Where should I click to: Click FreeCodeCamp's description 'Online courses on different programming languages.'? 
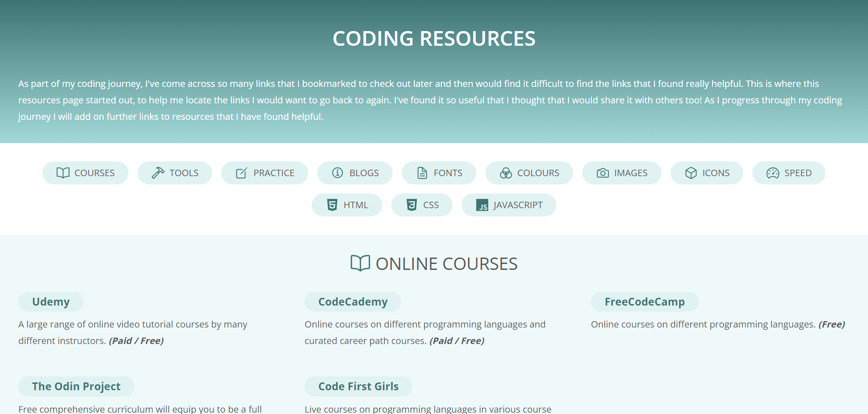click(x=703, y=324)
